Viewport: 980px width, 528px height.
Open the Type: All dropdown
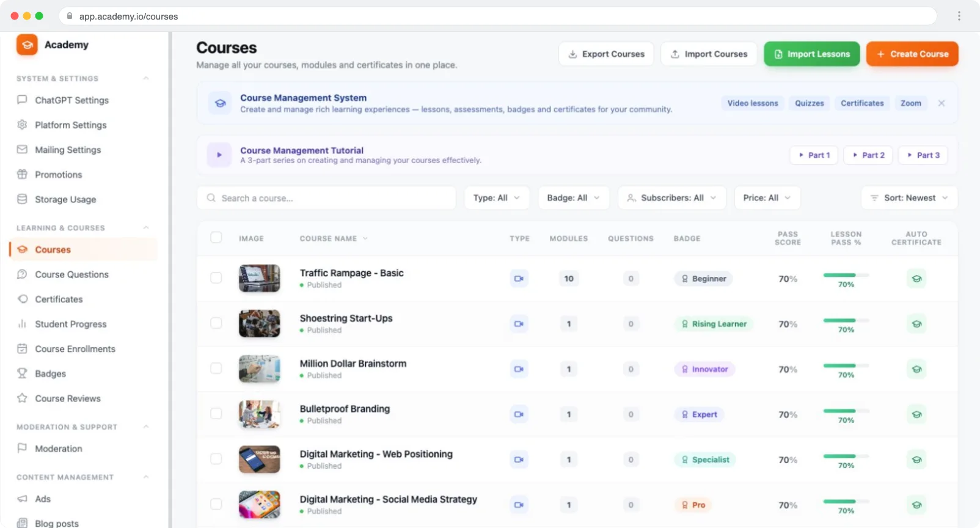[x=497, y=198]
